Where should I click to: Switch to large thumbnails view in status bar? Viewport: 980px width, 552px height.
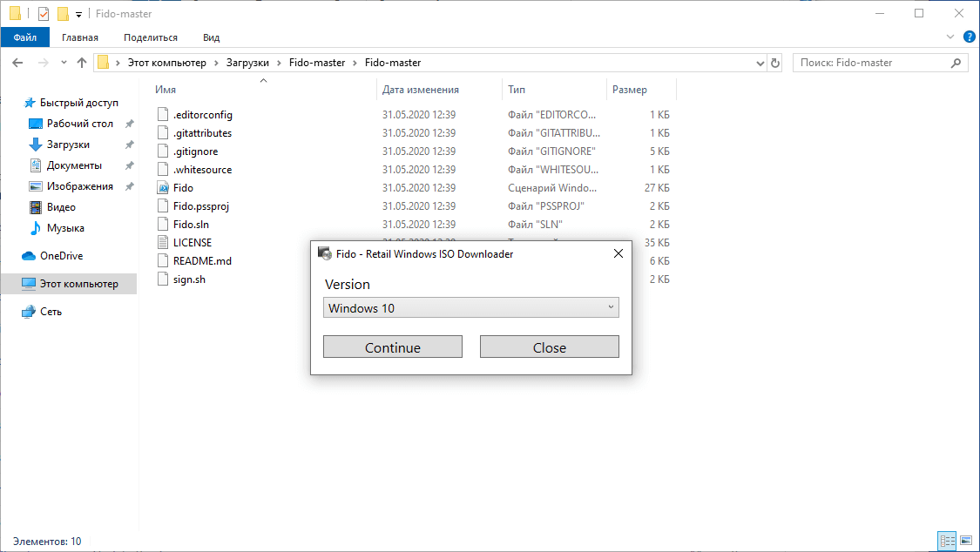point(966,541)
